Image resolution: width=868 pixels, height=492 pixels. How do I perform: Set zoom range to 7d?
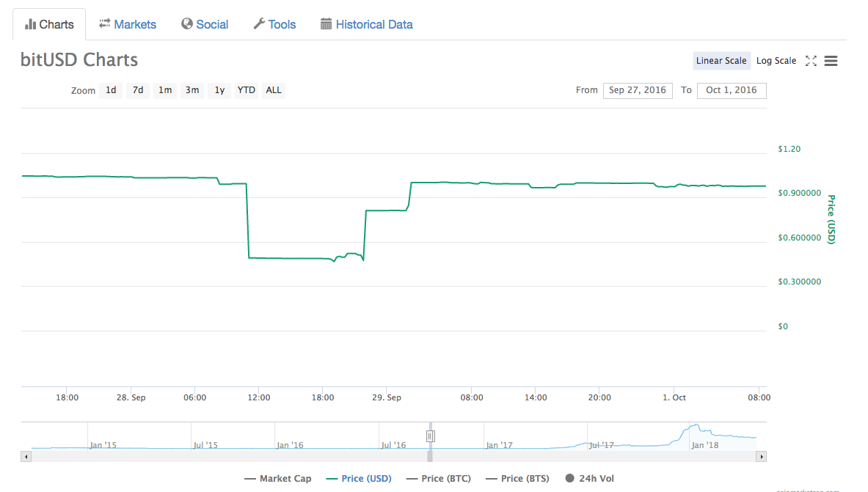tap(138, 90)
